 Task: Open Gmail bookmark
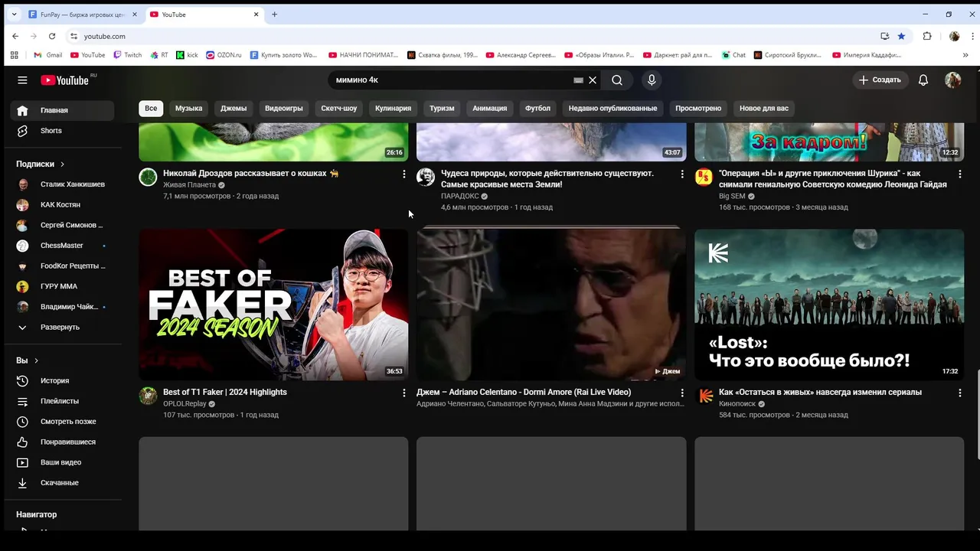(x=47, y=55)
